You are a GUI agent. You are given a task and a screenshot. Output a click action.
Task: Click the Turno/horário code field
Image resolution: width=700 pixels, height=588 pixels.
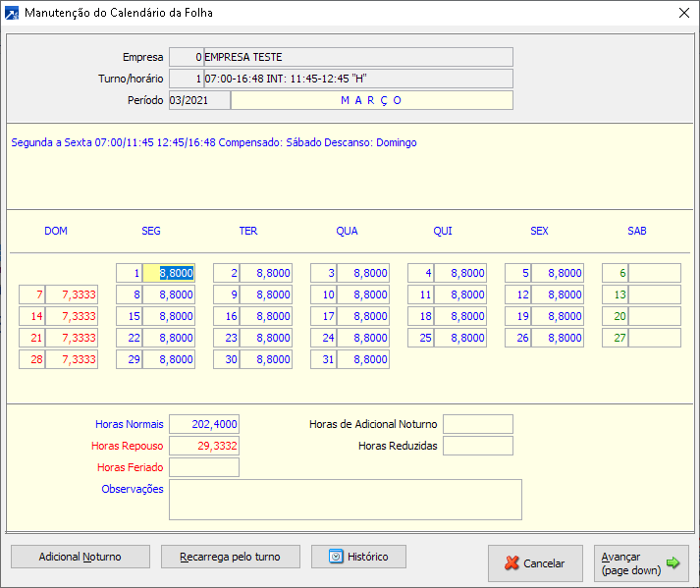tap(187, 79)
